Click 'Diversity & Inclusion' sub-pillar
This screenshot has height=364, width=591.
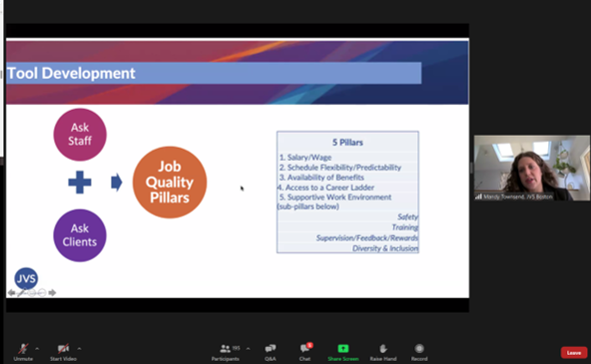384,248
